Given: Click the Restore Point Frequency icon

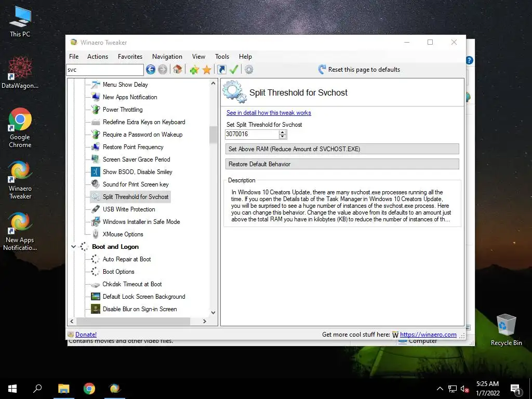Looking at the screenshot, I should pos(96,147).
